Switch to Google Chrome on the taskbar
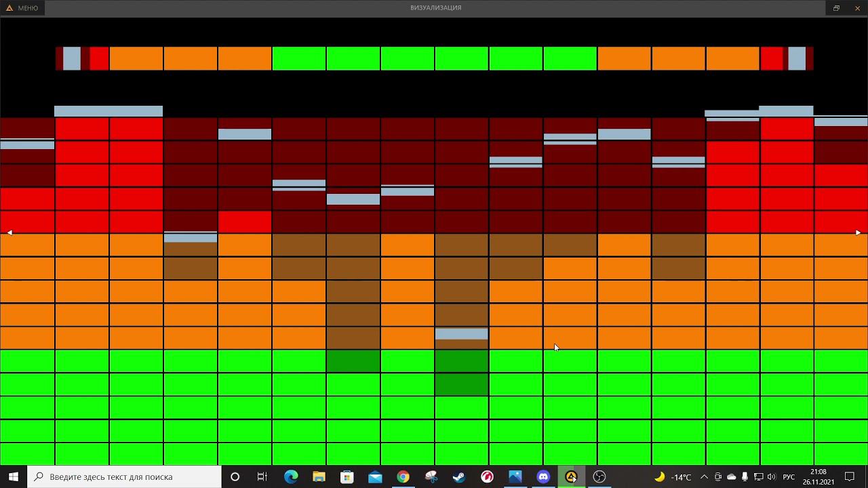The image size is (868, 488). [x=403, y=476]
